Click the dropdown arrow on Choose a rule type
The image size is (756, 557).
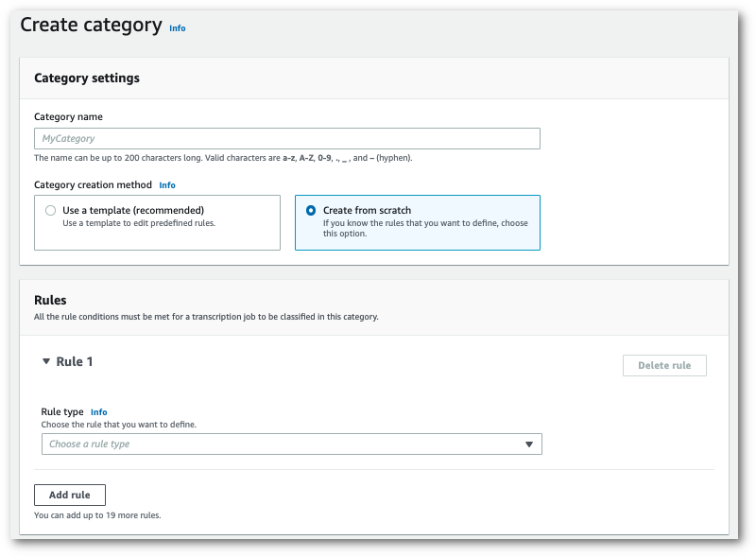(x=530, y=444)
